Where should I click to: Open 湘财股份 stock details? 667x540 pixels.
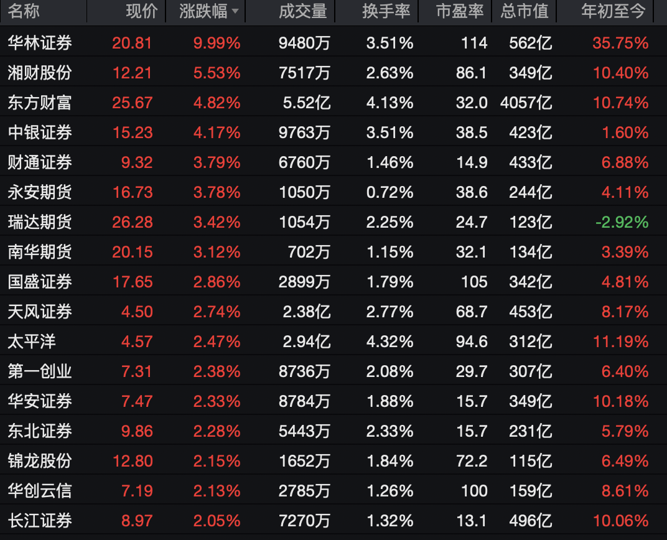[x=40, y=73]
